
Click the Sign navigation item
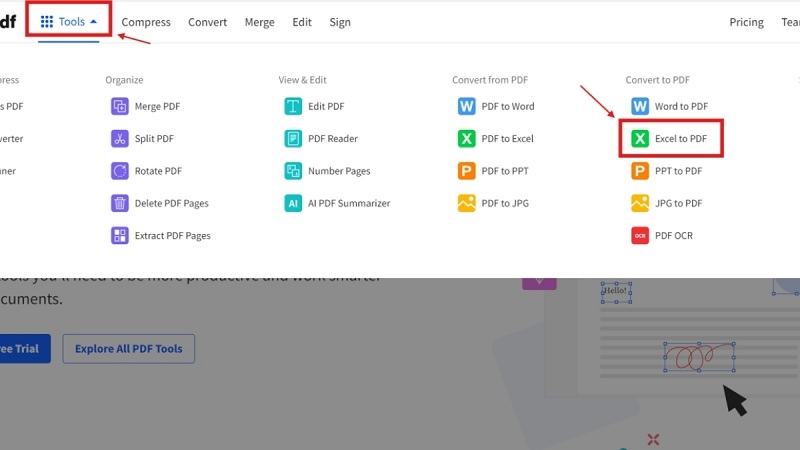pyautogui.click(x=340, y=22)
